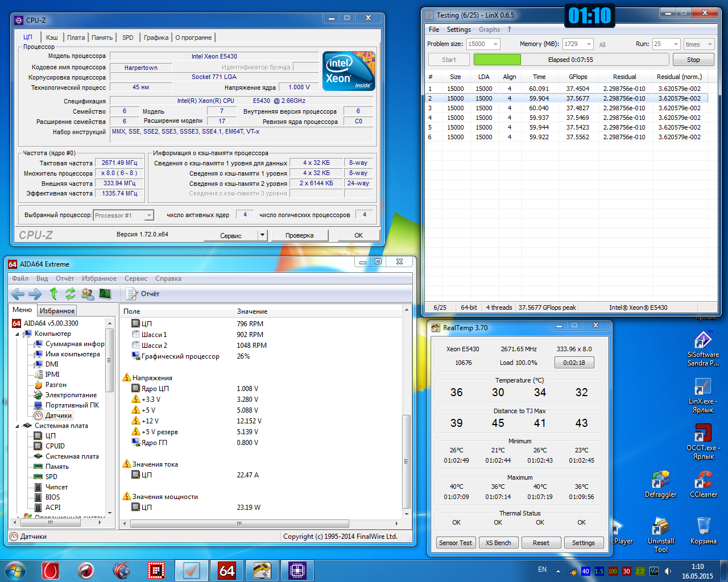Screen dimensions: 728x582
Task: Run XS Bench in RealTemp
Action: 498,543
